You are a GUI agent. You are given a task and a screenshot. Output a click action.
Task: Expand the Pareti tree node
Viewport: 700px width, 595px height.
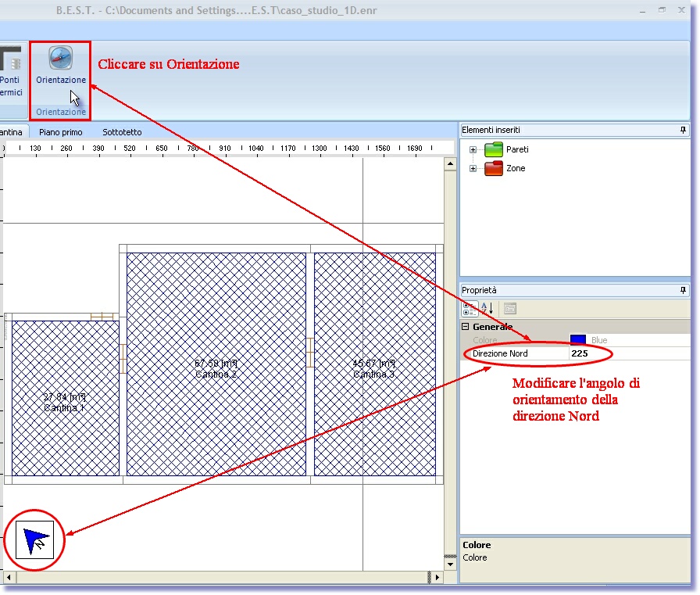click(473, 149)
